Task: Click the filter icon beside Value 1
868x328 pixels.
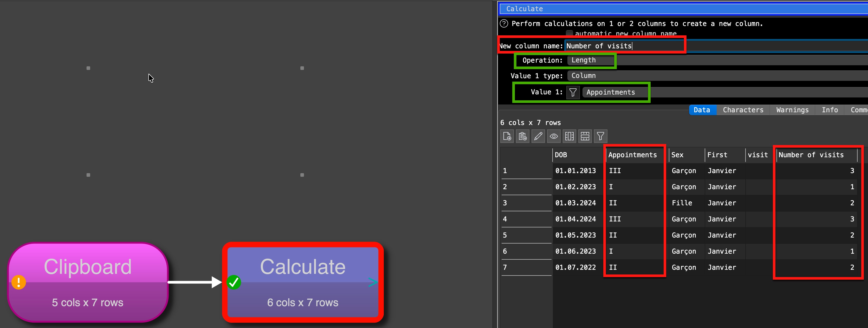Action: click(573, 92)
